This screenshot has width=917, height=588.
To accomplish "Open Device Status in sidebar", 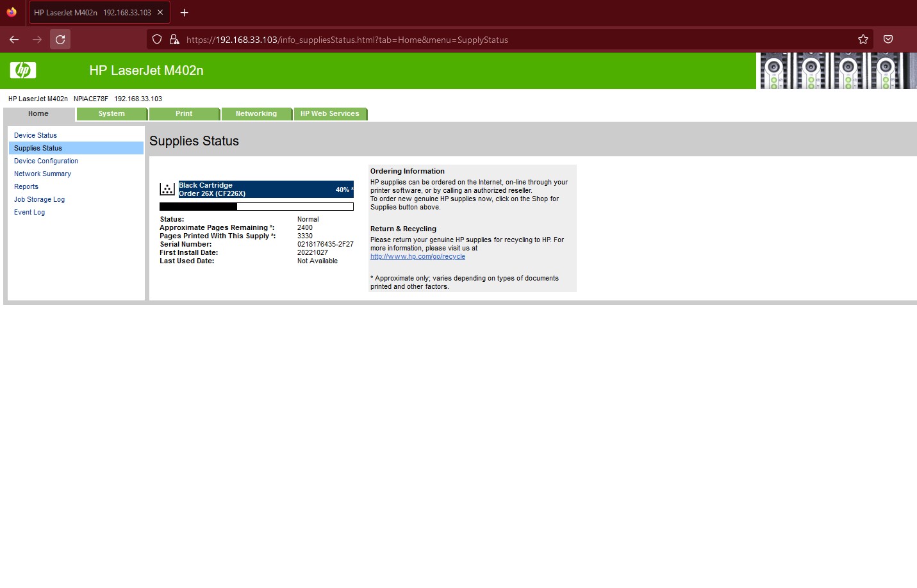I will [35, 136].
